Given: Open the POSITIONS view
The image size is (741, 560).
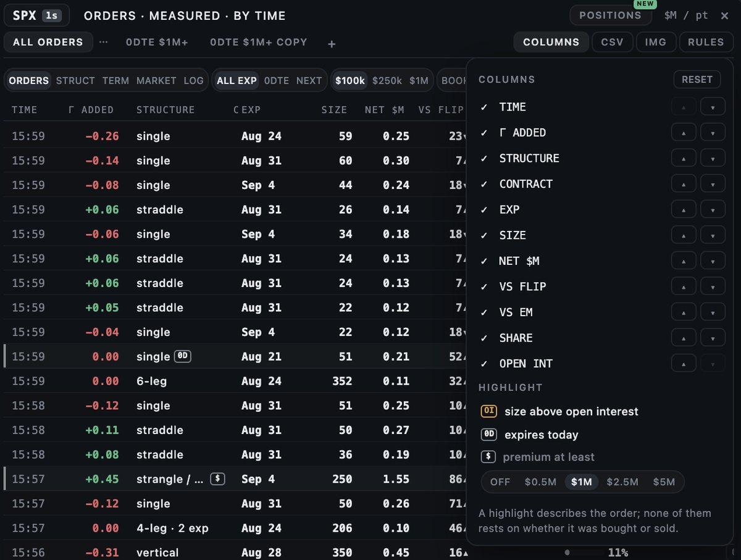Looking at the screenshot, I should pos(610,15).
